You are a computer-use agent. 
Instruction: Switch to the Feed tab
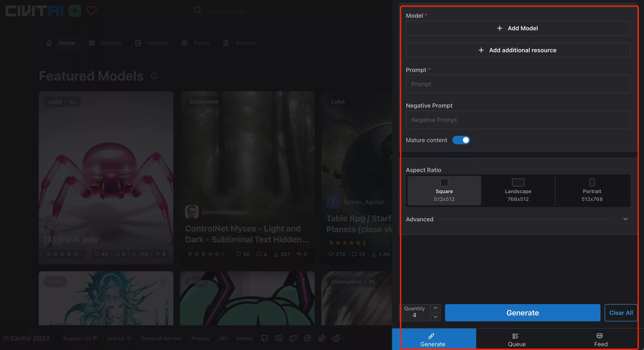[x=601, y=339]
